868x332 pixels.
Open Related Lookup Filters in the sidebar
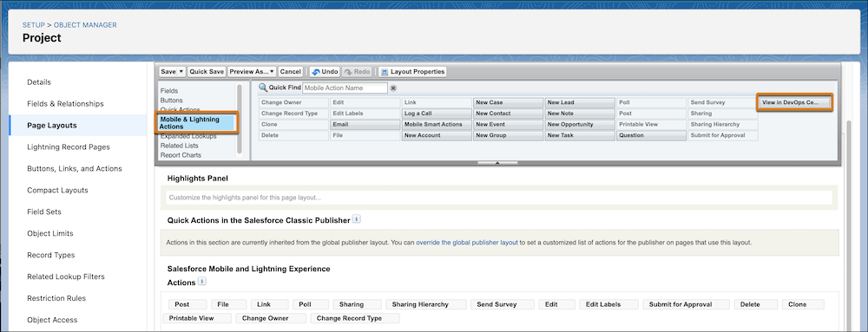[66, 277]
